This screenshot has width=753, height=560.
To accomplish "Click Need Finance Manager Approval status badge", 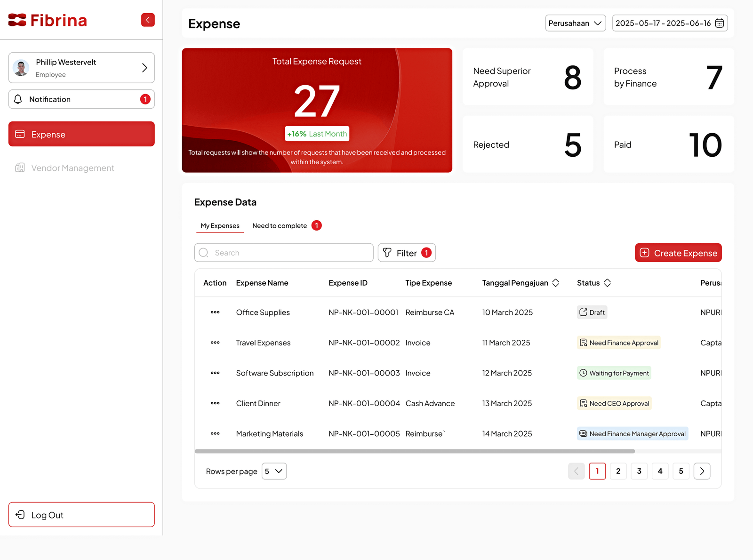I will coord(633,434).
